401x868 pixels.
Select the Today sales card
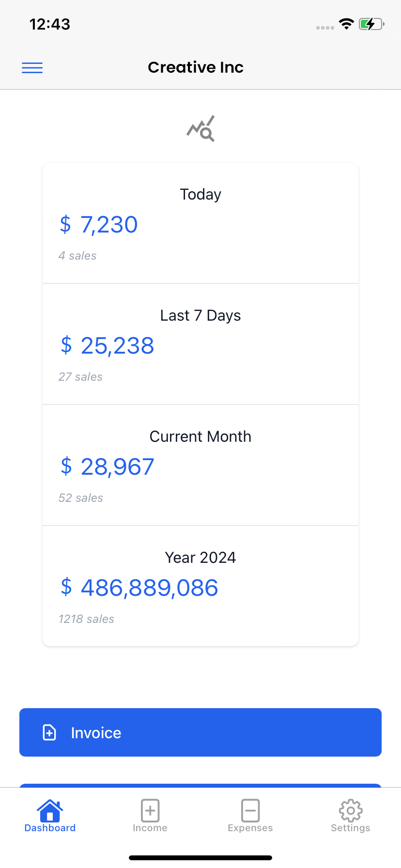[200, 224]
